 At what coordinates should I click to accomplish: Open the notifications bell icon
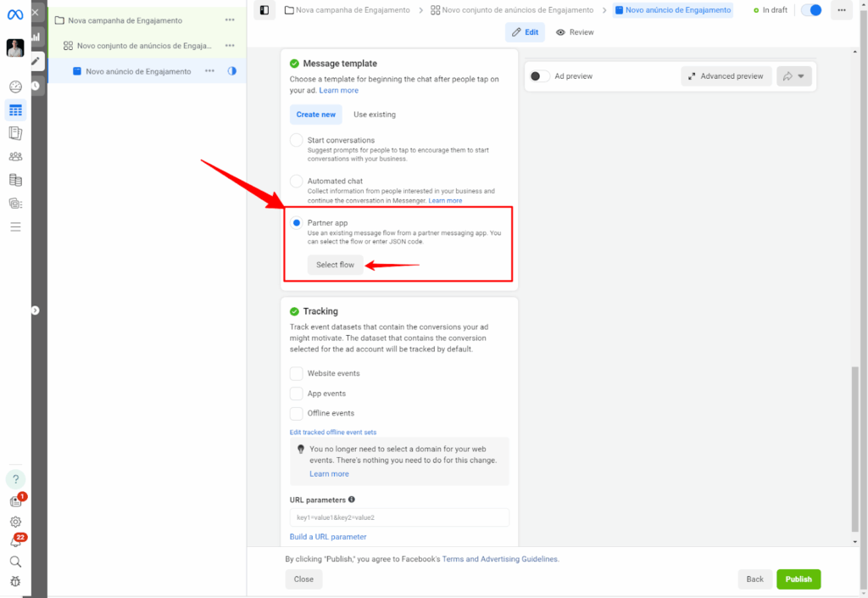click(x=15, y=542)
